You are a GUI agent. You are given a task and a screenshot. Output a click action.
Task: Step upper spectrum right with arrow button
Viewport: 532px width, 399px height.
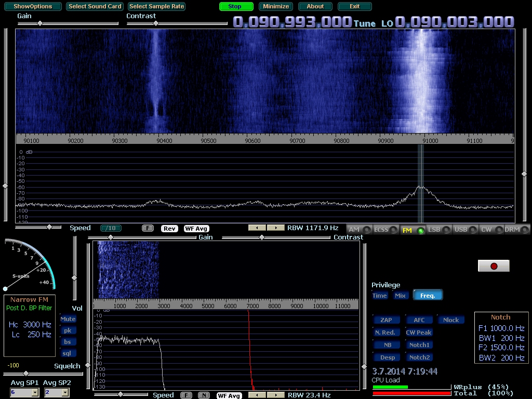(x=275, y=228)
